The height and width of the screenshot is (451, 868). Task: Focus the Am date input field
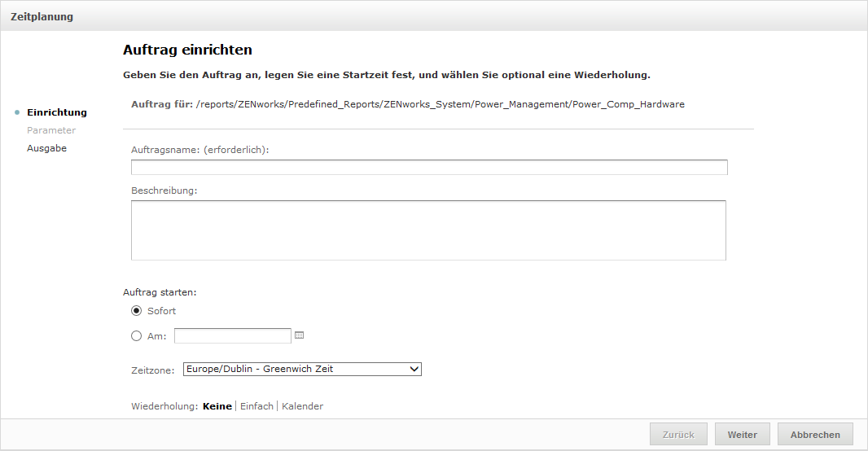tap(233, 336)
